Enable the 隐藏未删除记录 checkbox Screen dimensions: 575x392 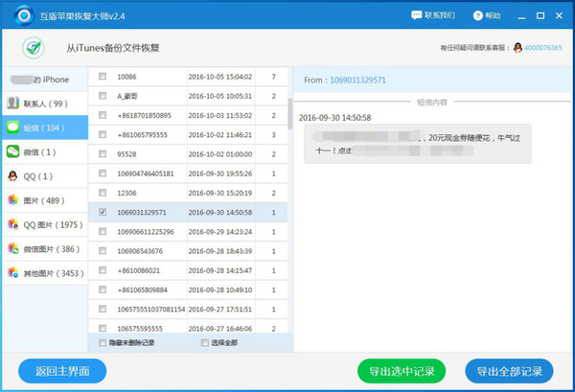pos(103,342)
